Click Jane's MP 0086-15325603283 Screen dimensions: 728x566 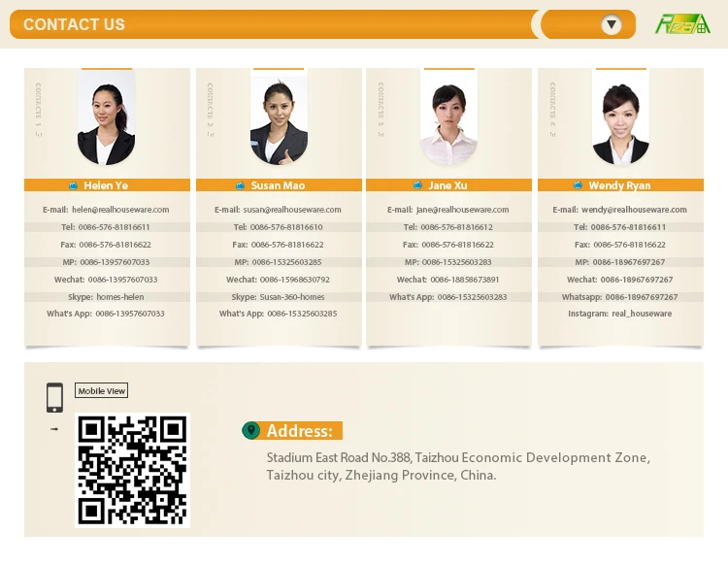point(456,262)
